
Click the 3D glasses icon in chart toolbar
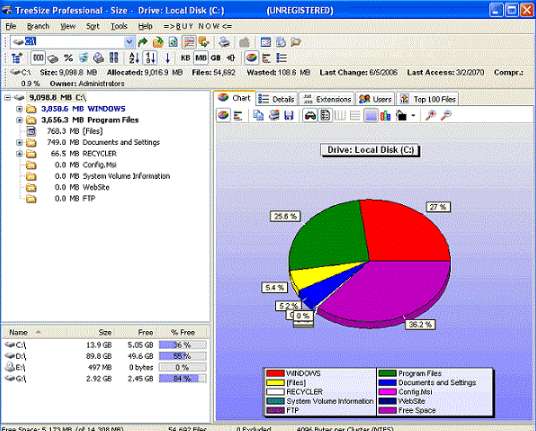[x=310, y=116]
